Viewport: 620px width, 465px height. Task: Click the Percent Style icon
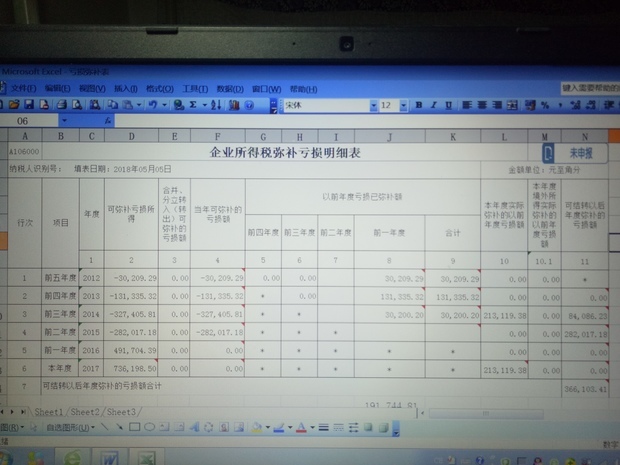545,105
